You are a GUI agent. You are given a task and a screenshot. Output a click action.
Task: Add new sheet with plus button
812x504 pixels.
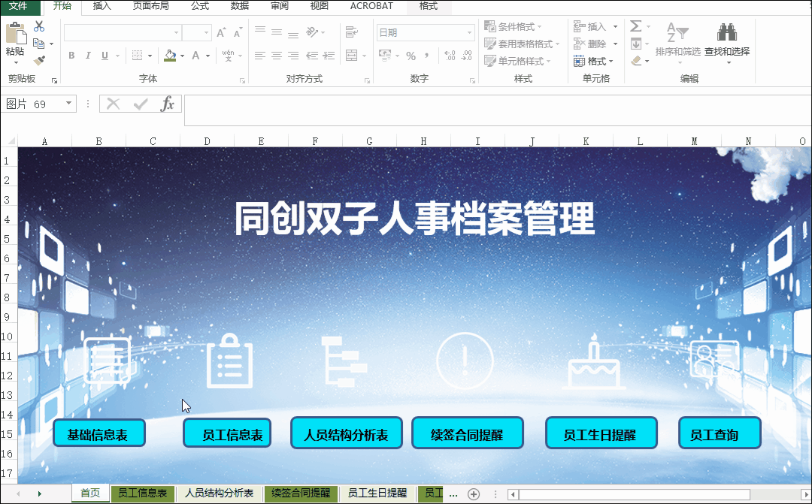473,493
